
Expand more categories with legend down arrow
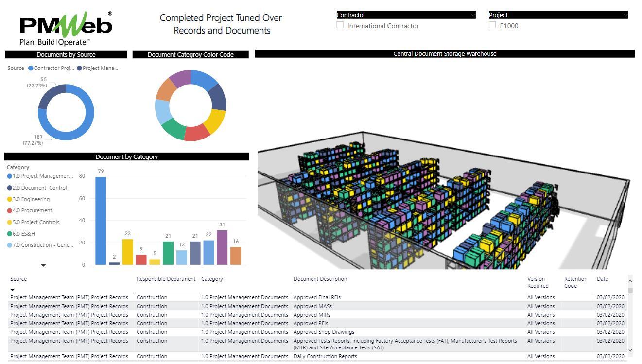click(x=43, y=265)
